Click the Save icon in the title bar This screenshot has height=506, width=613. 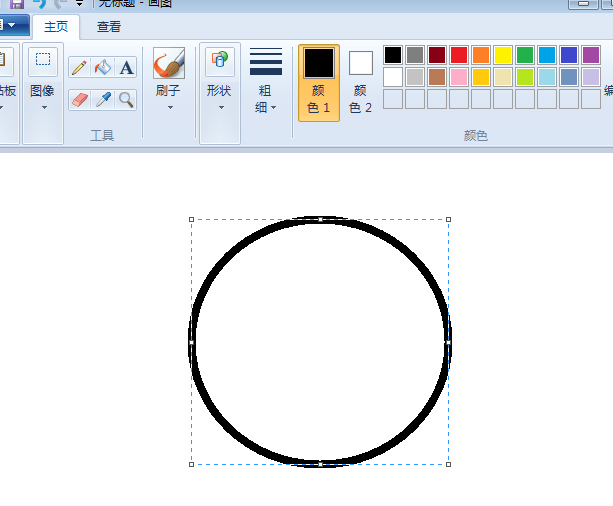pyautogui.click(x=17, y=4)
